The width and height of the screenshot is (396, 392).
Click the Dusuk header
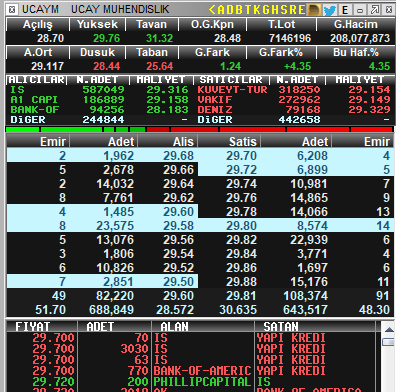click(x=97, y=52)
